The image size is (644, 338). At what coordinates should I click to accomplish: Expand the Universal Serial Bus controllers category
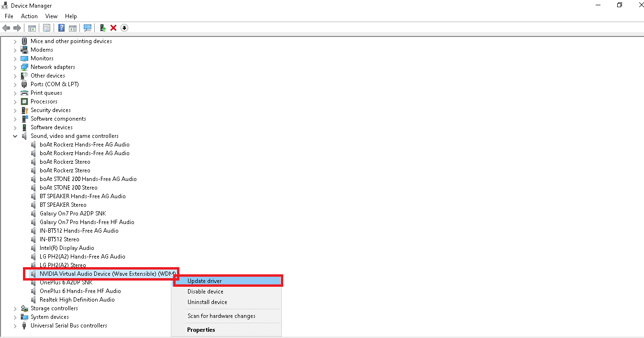pyautogui.click(x=15, y=325)
